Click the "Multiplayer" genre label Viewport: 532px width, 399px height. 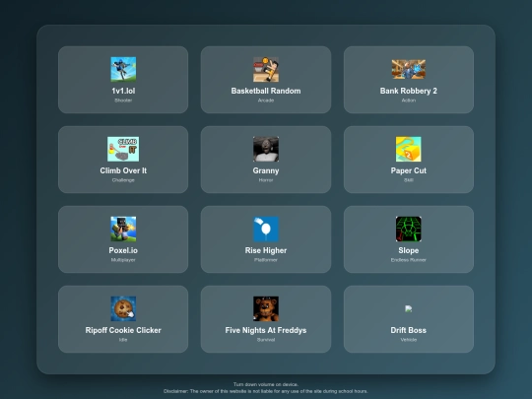[x=123, y=260]
